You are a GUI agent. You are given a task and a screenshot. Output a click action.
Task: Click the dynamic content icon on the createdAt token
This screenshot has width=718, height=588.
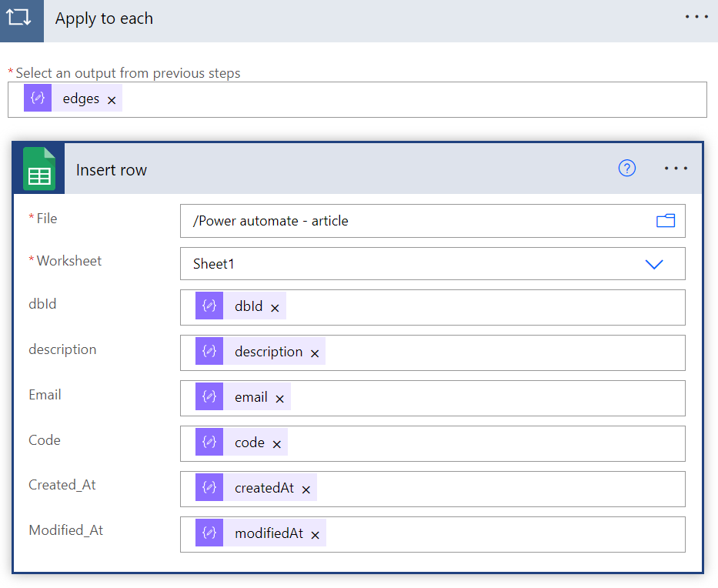(x=209, y=488)
